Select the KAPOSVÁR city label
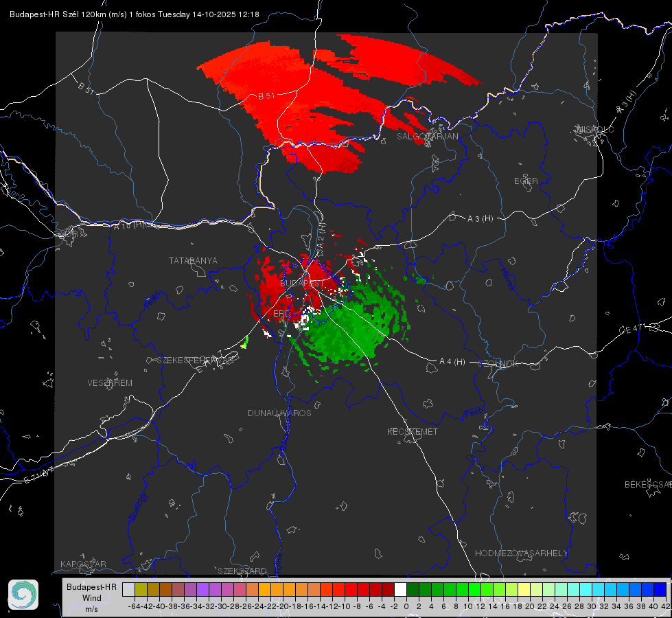The image size is (672, 618). (x=83, y=564)
